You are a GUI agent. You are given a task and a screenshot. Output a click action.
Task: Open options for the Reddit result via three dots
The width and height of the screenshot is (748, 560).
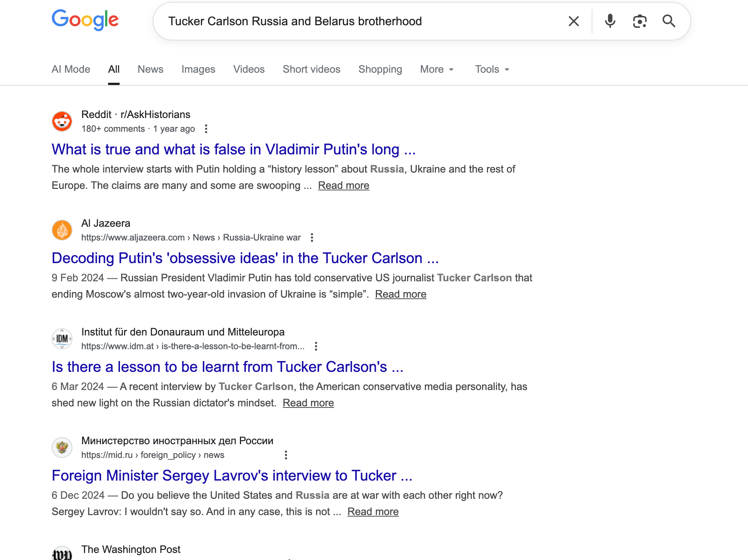pyautogui.click(x=206, y=129)
